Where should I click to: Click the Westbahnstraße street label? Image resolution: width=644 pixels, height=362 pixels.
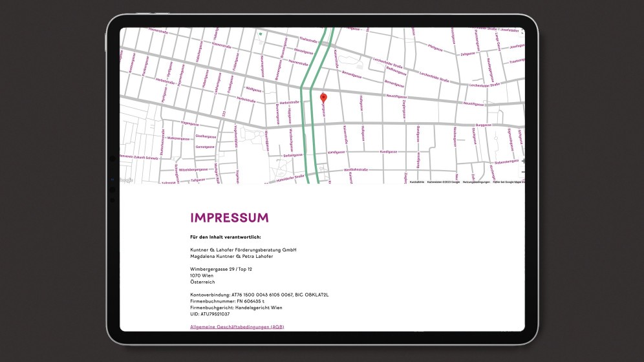pos(356,169)
